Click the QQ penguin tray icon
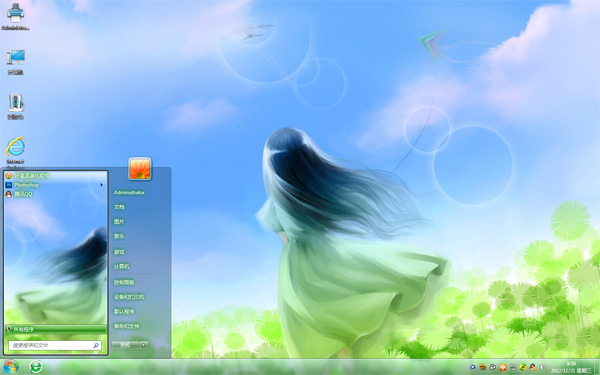This screenshot has width=600, height=375. pyautogui.click(x=532, y=367)
